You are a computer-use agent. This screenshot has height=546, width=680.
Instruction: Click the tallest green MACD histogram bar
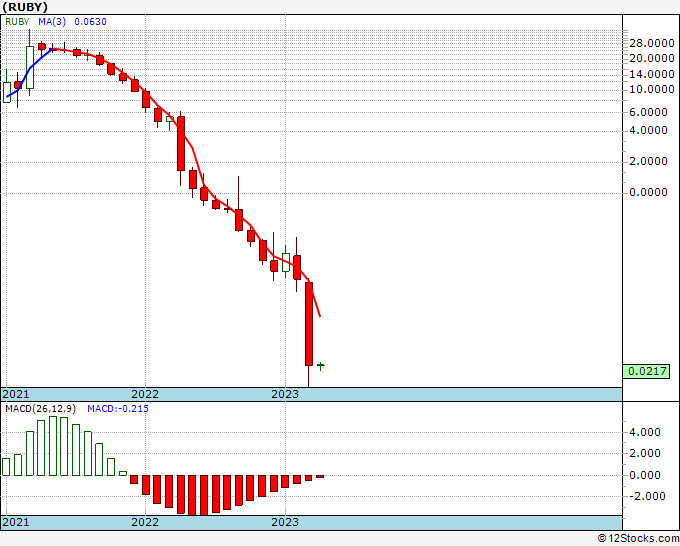click(x=53, y=446)
